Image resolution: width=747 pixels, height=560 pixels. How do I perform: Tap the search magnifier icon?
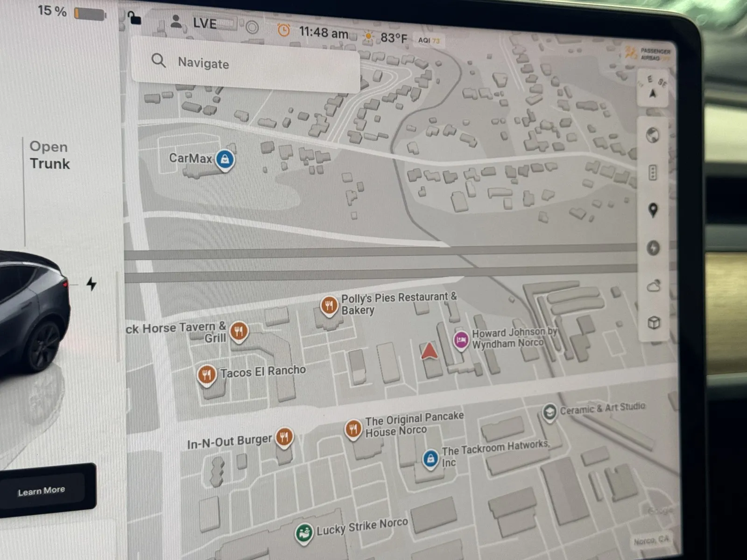click(x=158, y=60)
